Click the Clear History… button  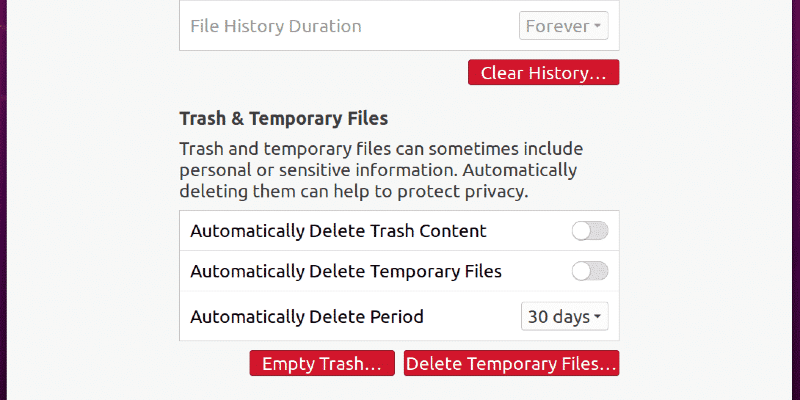click(543, 73)
